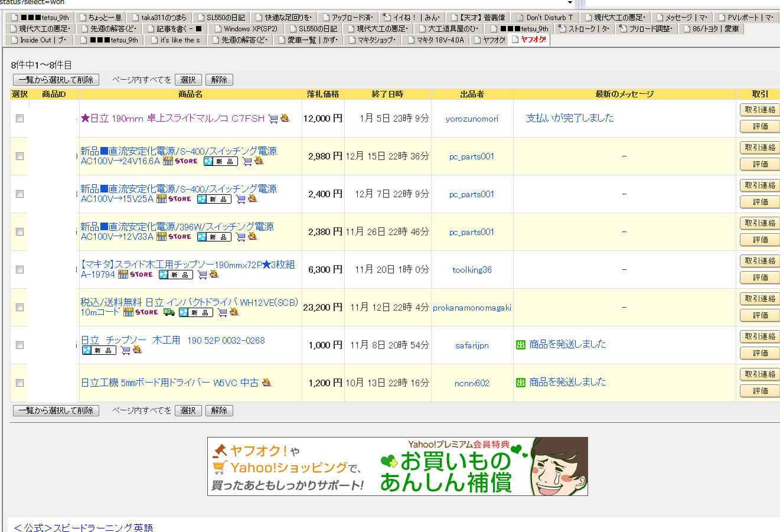Click the green free-shipping truck icon on the WH12VE listing

[169, 312]
